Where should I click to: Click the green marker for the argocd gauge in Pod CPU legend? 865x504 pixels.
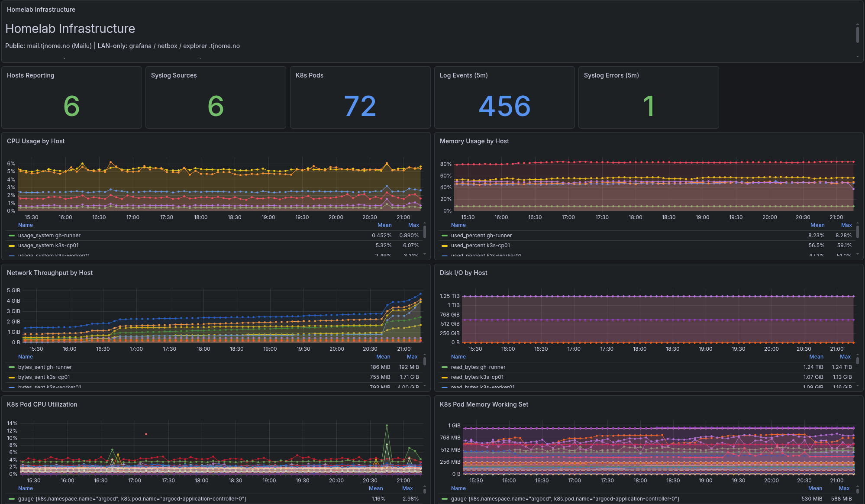coord(11,499)
